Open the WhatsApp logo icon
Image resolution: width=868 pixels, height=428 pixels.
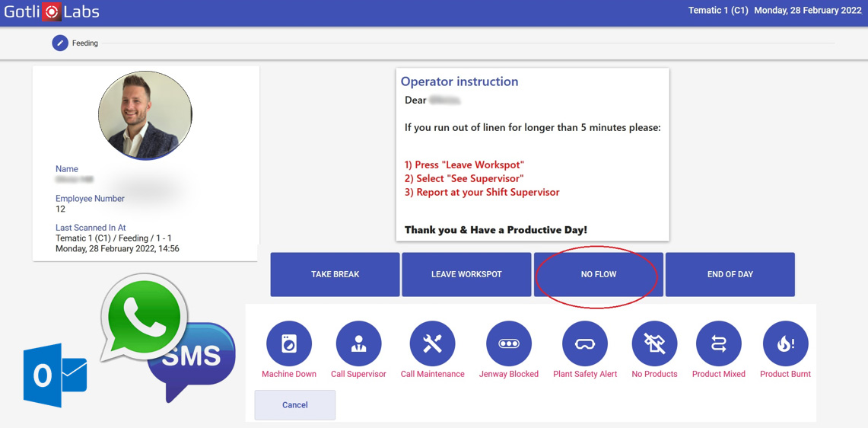(x=143, y=317)
